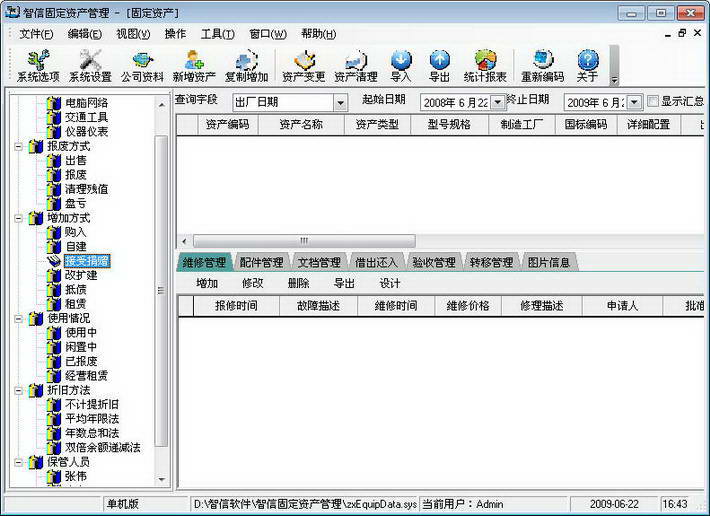The width and height of the screenshot is (710, 516).
Task: Switch to the 文档管理 tab
Action: [319, 262]
